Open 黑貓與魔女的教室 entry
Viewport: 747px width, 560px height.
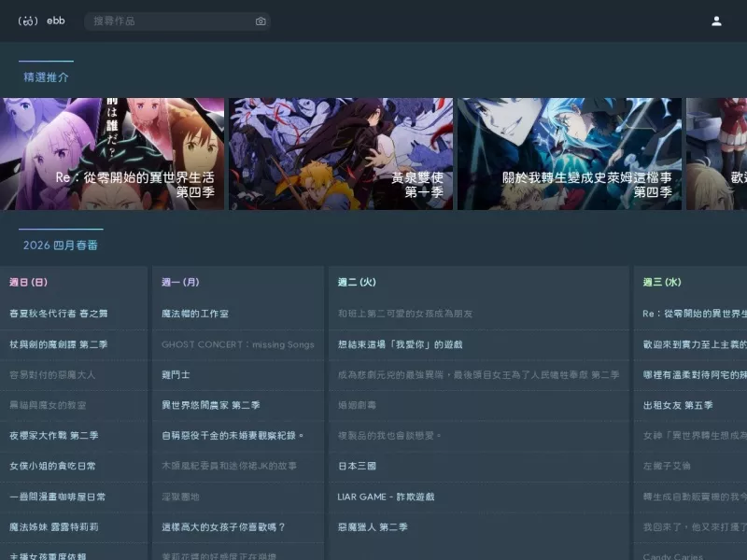[48, 405]
